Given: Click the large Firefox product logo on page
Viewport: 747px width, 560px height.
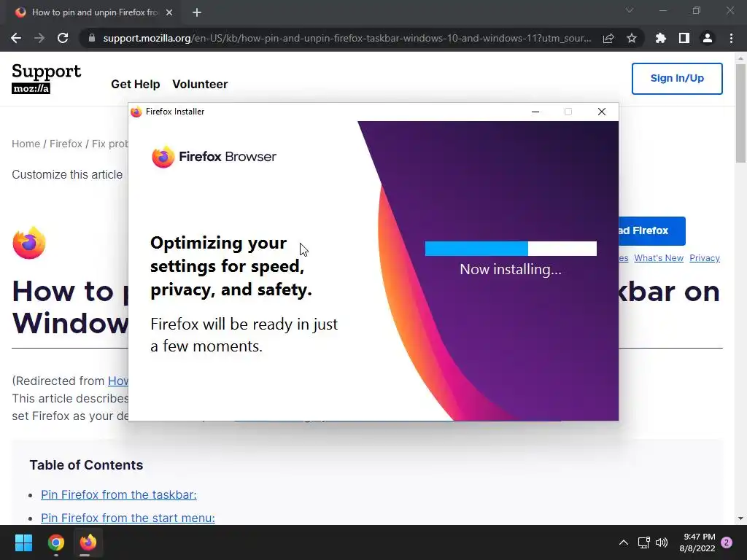Looking at the screenshot, I should click(29, 243).
